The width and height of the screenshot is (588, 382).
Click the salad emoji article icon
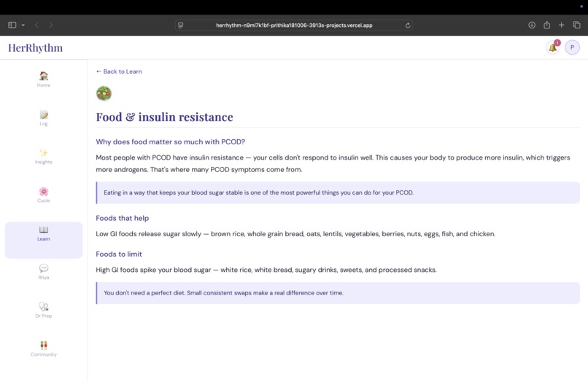point(104,93)
